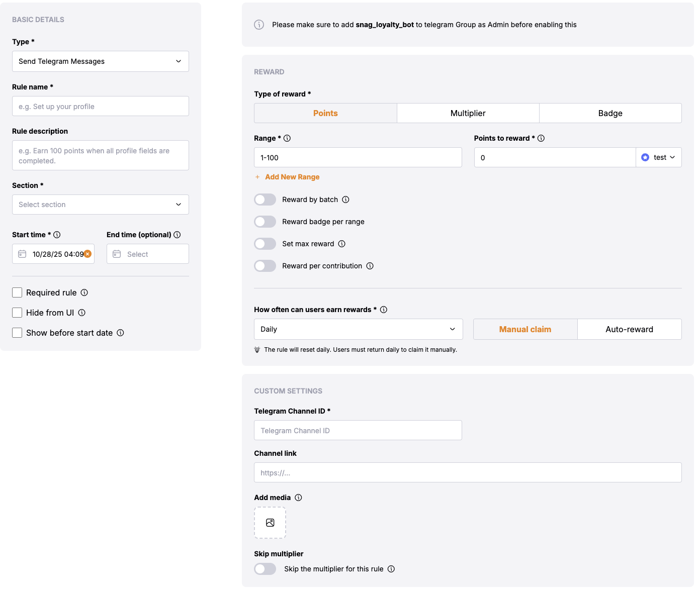Open the test points currency dropdown

[x=659, y=157]
